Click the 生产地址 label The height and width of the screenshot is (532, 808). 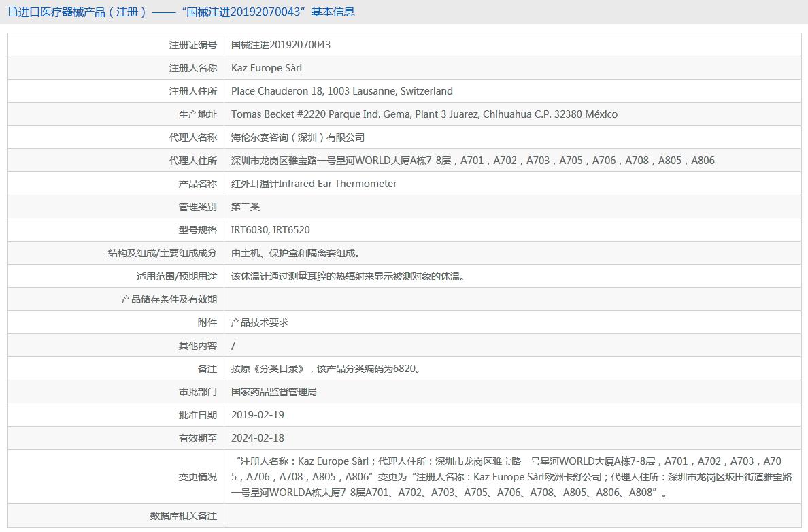click(198, 114)
